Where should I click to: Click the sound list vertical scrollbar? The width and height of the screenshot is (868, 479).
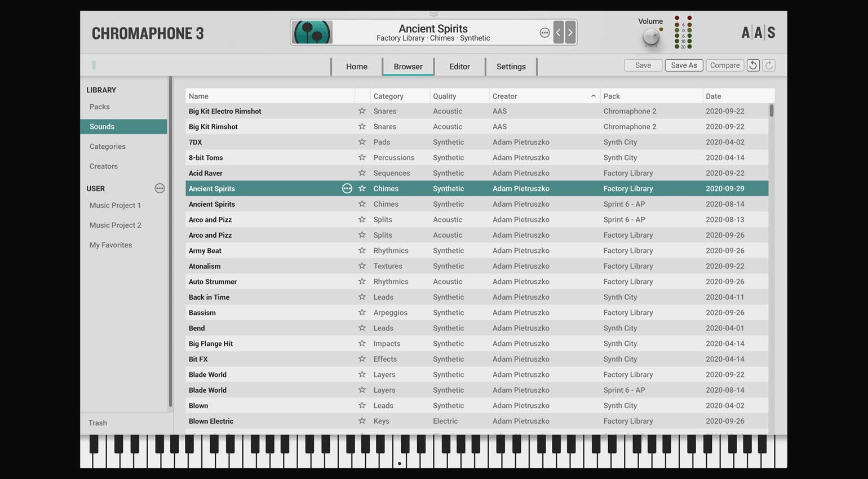(772, 110)
